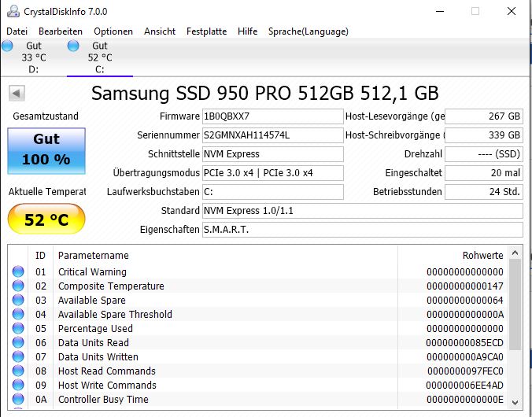Click the scrollbar up arrow in SMART list
Viewport: 532px width, 417px height.
pyautogui.click(x=515, y=253)
